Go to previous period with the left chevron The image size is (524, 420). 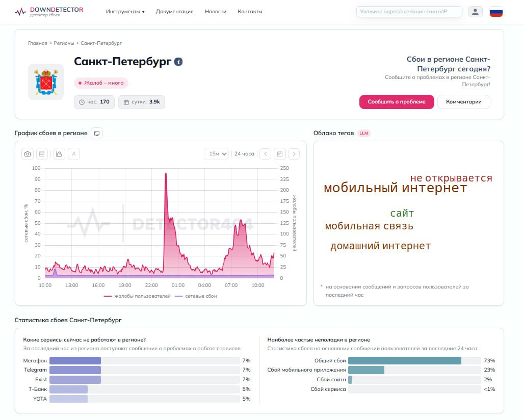266,154
